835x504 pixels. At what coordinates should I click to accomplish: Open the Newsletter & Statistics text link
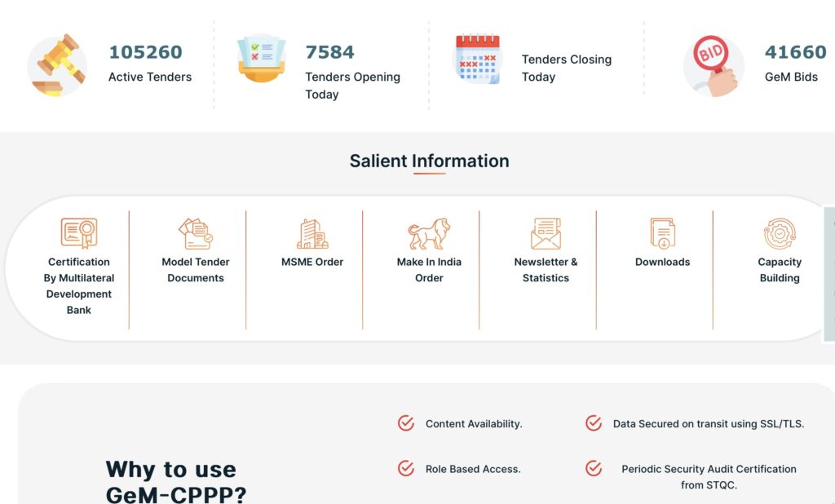(x=546, y=270)
